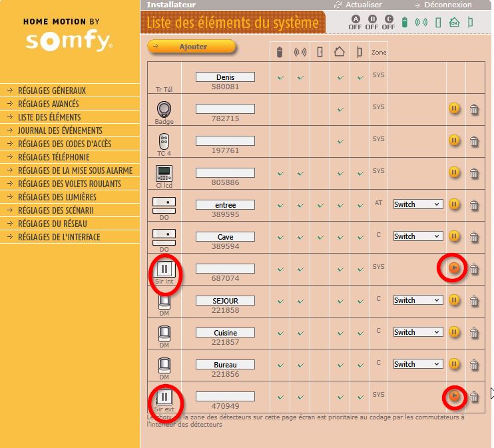This screenshot has width=494, height=448.
Task: Expand the Cave zone Switch dropdown
Action: (x=417, y=236)
